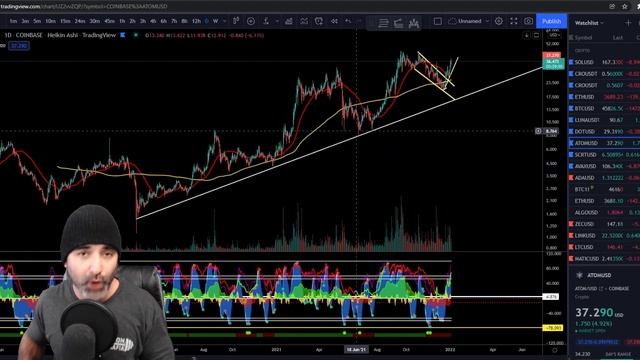Click the Compare or add symbol icon
The height and width of the screenshot is (360, 640).
[251, 21]
